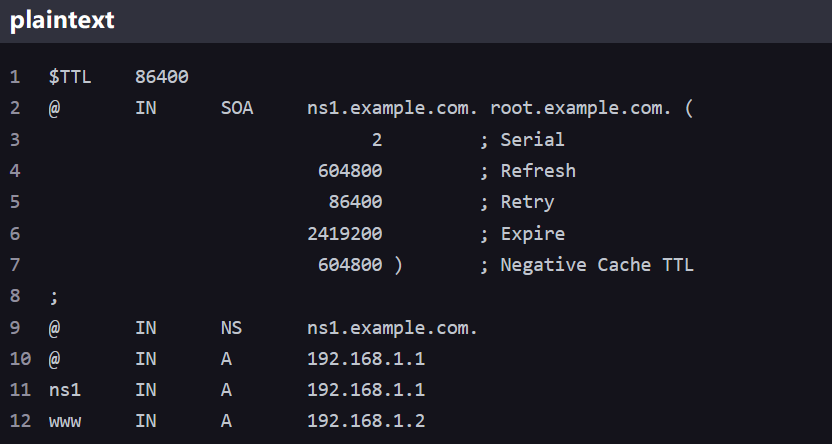Click the SOA record type keyword
The width and height of the screenshot is (832, 444).
237,108
